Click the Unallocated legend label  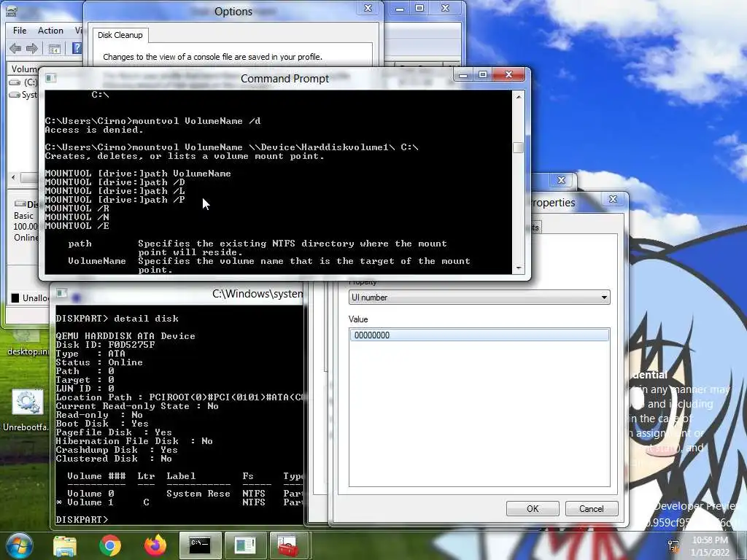pos(36,298)
